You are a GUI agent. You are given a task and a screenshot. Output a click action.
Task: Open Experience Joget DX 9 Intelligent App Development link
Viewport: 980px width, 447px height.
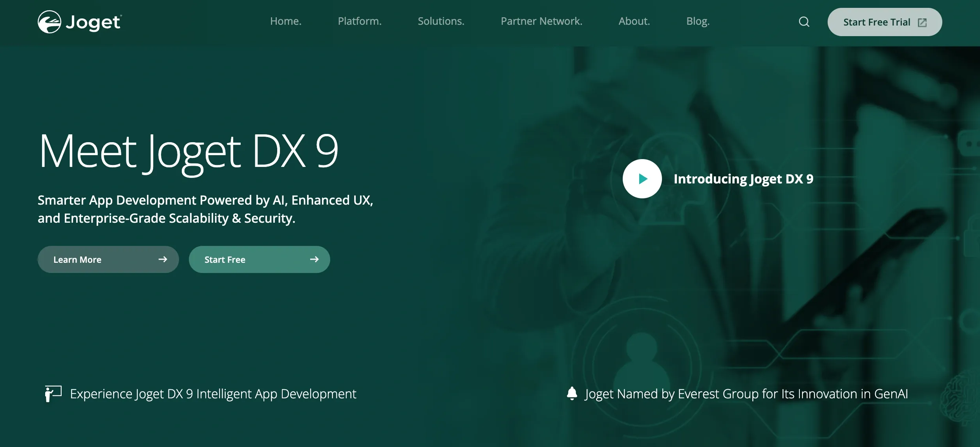(213, 394)
